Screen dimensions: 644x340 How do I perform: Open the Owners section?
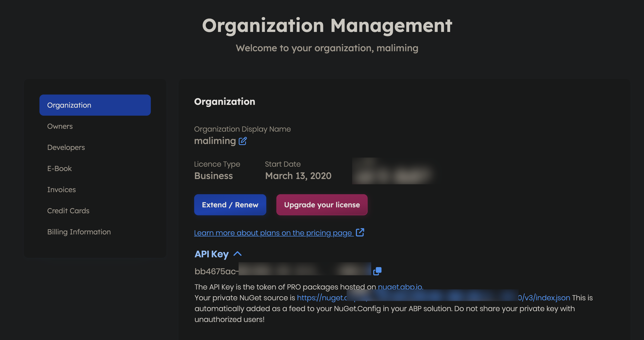click(x=60, y=126)
